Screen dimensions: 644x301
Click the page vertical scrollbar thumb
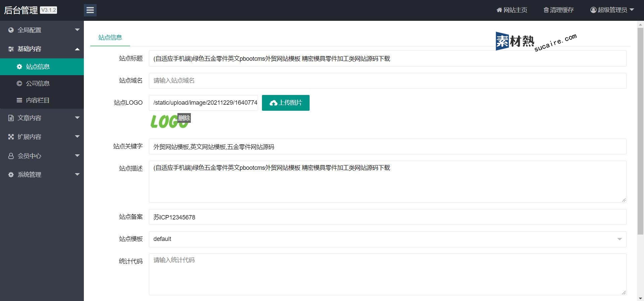coord(640,131)
